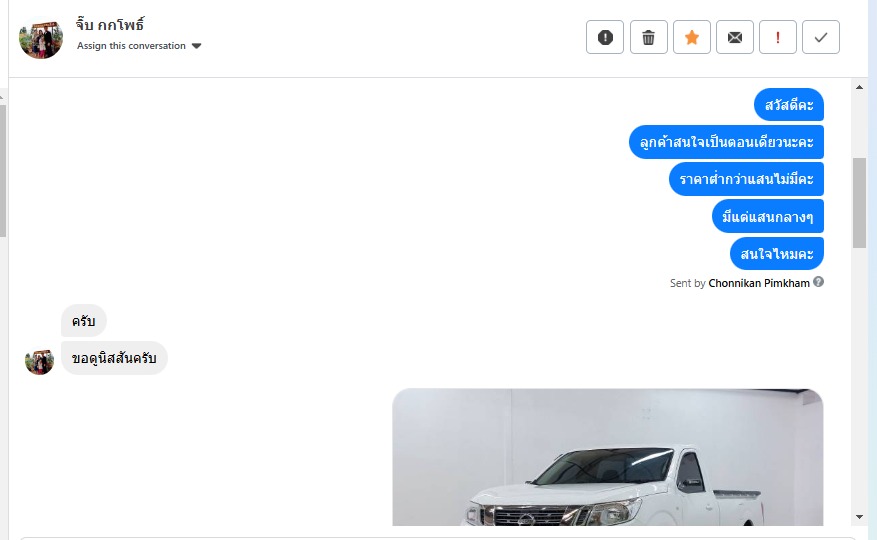Delete conversation using trash can icon
This screenshot has height=540, width=877.
coord(648,37)
